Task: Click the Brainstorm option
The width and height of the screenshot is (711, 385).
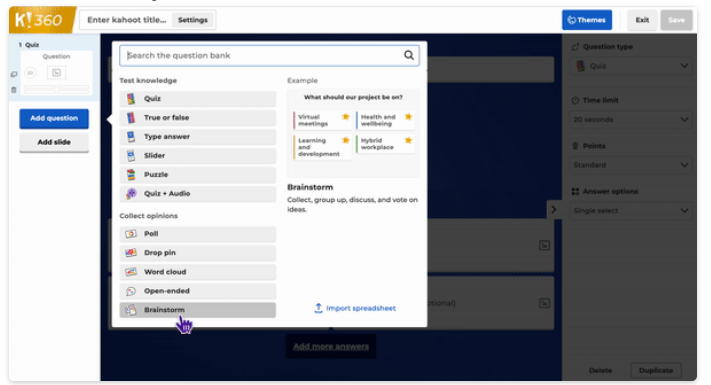Action: tap(198, 310)
